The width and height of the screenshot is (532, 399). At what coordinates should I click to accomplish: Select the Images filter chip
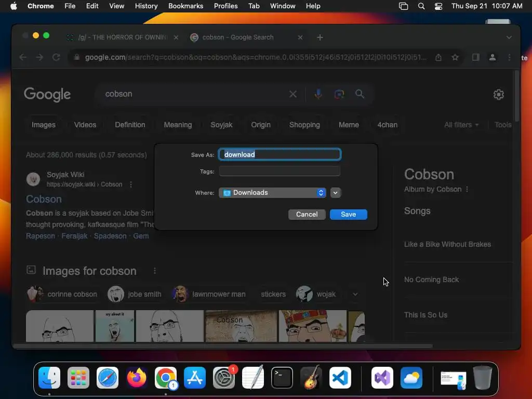point(44,125)
